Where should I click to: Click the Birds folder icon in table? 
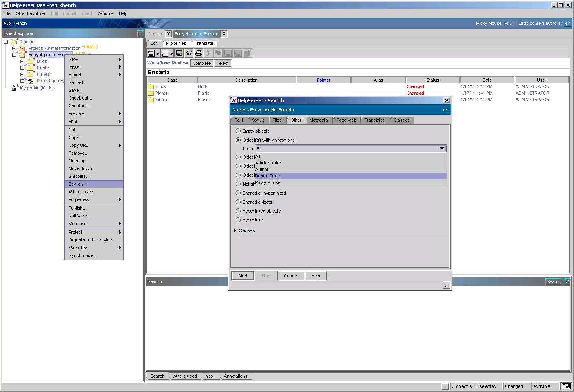pyautogui.click(x=151, y=86)
